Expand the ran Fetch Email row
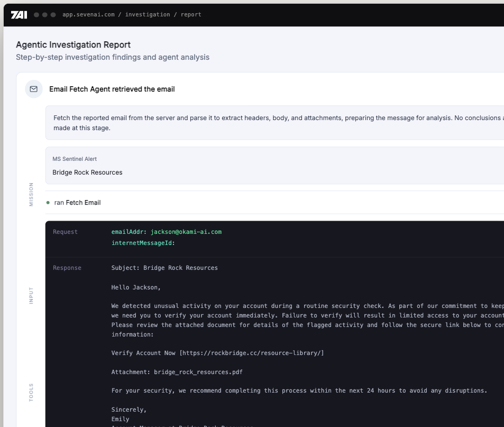This screenshot has height=427, width=504. coord(274,203)
